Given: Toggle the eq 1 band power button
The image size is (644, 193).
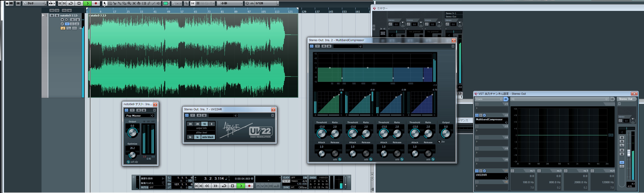Looking at the screenshot, I should point(513,171).
